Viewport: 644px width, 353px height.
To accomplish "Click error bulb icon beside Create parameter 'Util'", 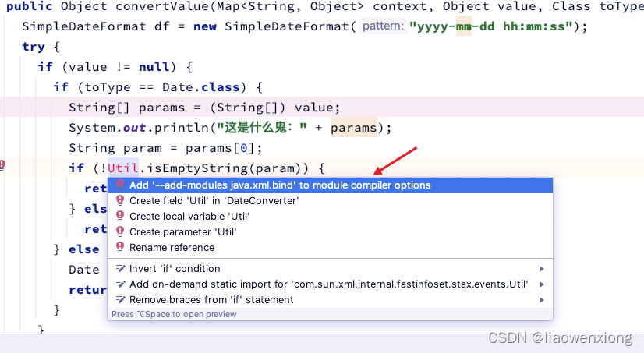I will 120,231.
